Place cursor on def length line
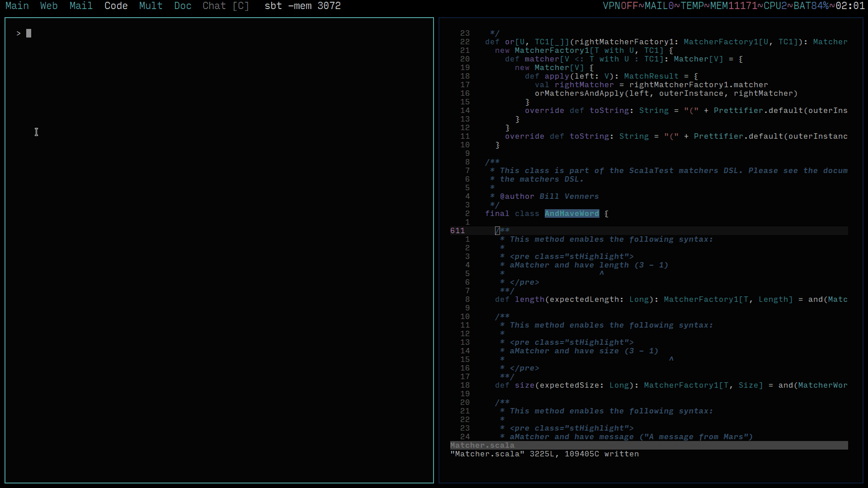Image resolution: width=868 pixels, height=488 pixels. (x=529, y=300)
